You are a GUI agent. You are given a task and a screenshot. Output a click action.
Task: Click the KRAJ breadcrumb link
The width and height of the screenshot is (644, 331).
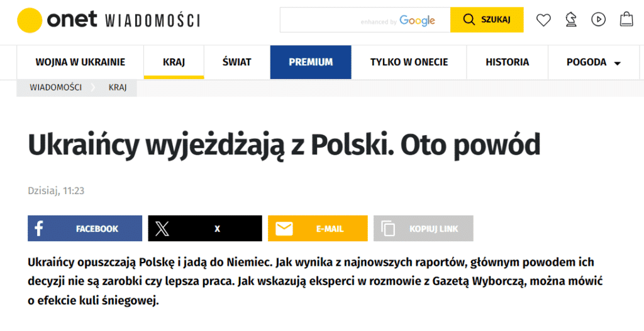(118, 87)
